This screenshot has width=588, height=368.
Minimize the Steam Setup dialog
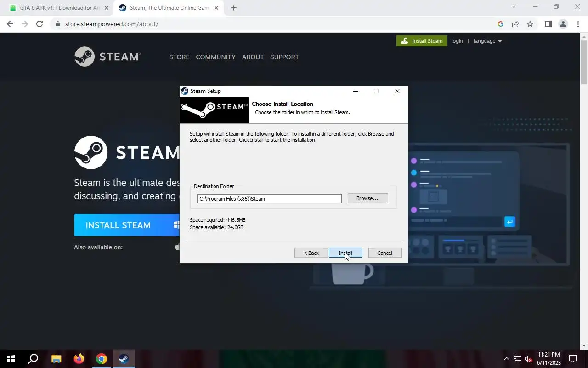[x=355, y=91]
